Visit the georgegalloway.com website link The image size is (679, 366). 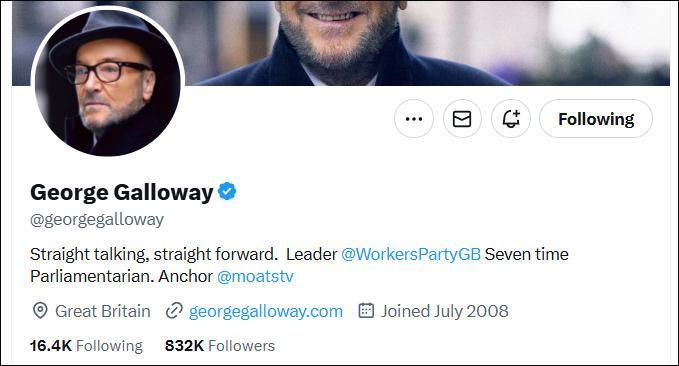click(265, 311)
